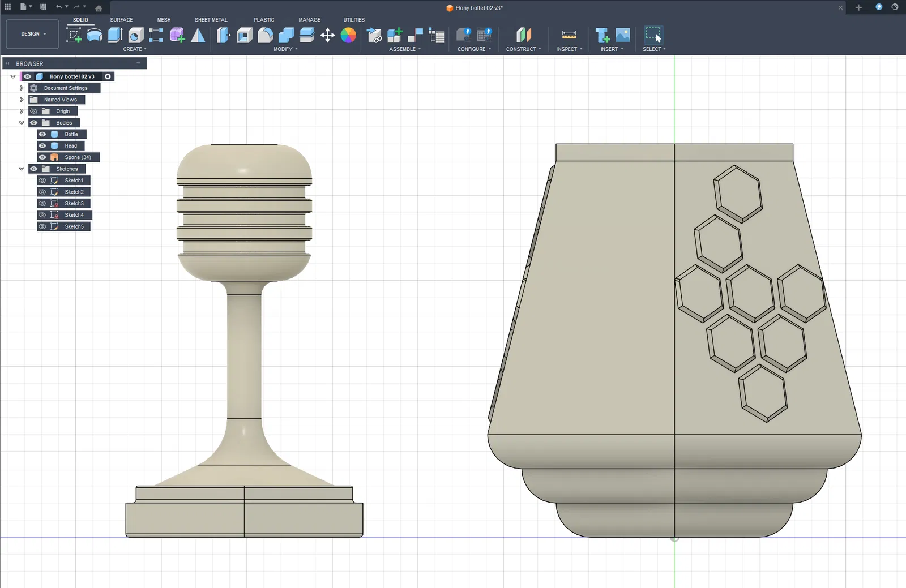Click the Save button in title bar
Image resolution: width=906 pixels, height=588 pixels.
43,7
